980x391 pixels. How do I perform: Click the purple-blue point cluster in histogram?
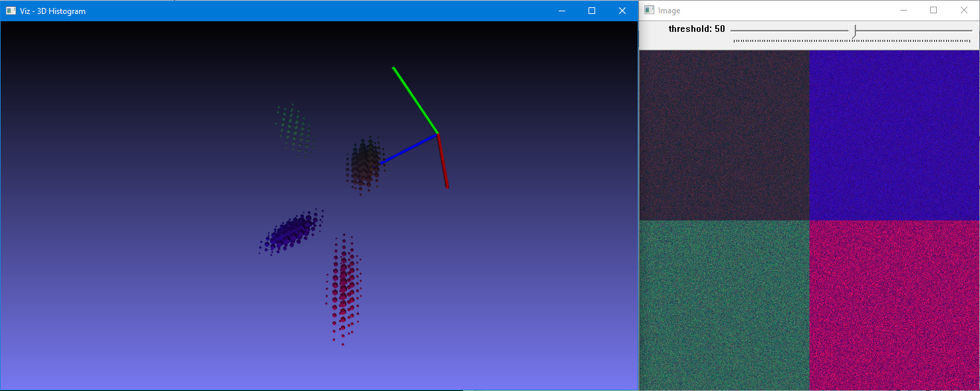[289, 232]
